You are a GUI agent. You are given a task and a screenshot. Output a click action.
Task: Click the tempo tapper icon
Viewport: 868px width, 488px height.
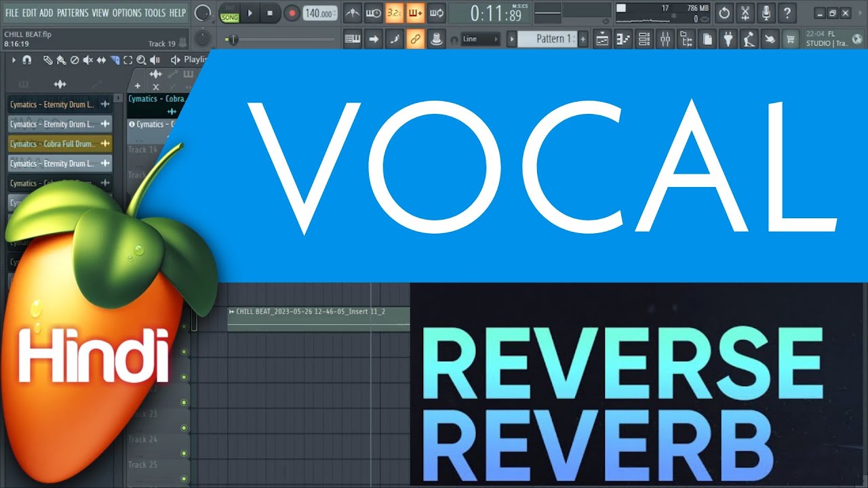[749, 39]
